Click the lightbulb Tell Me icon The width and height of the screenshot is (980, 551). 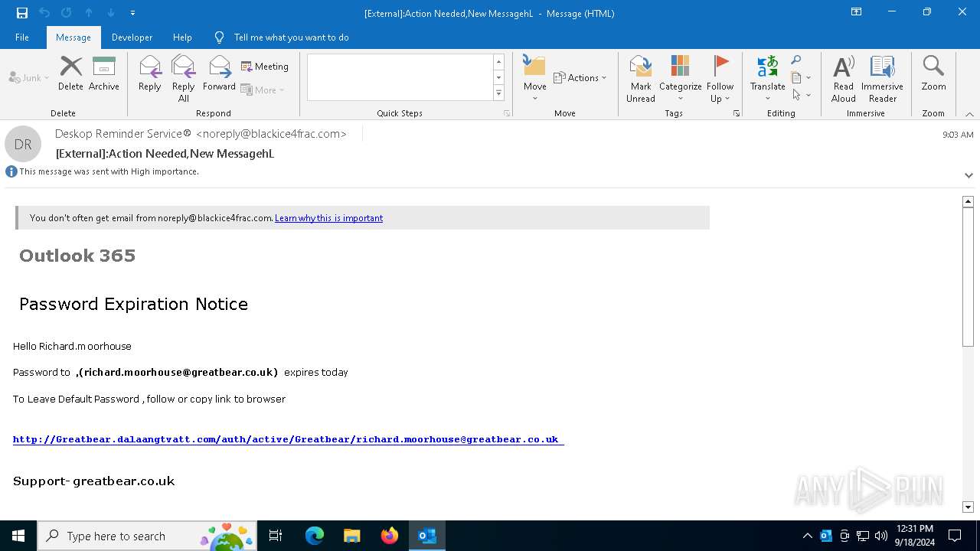coord(220,37)
